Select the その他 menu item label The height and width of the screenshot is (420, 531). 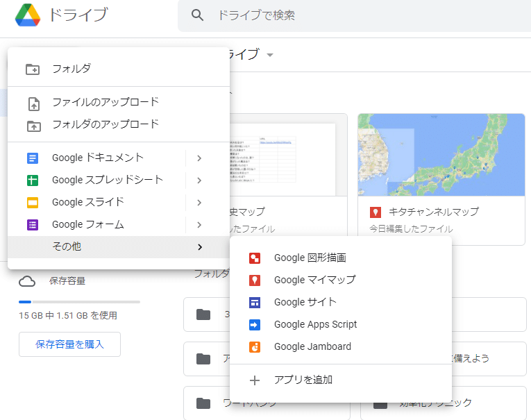[67, 246]
